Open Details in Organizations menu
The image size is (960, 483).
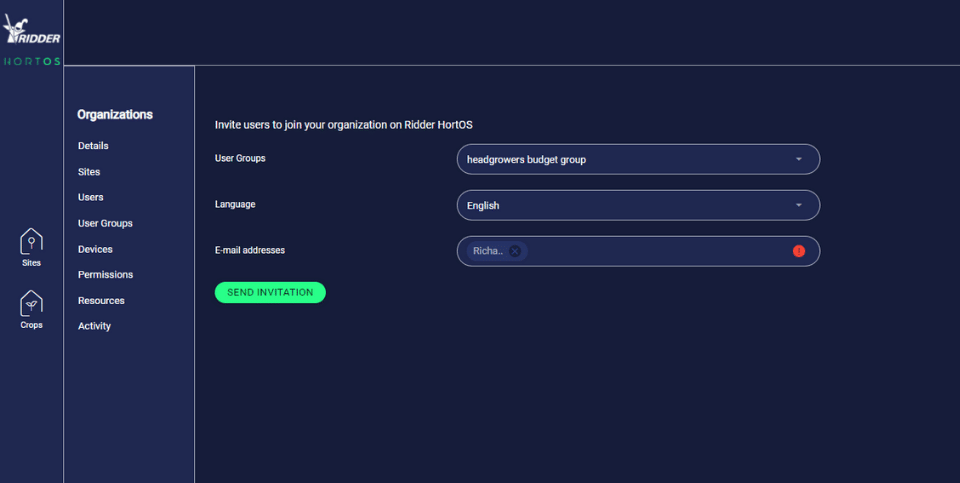[x=93, y=146]
